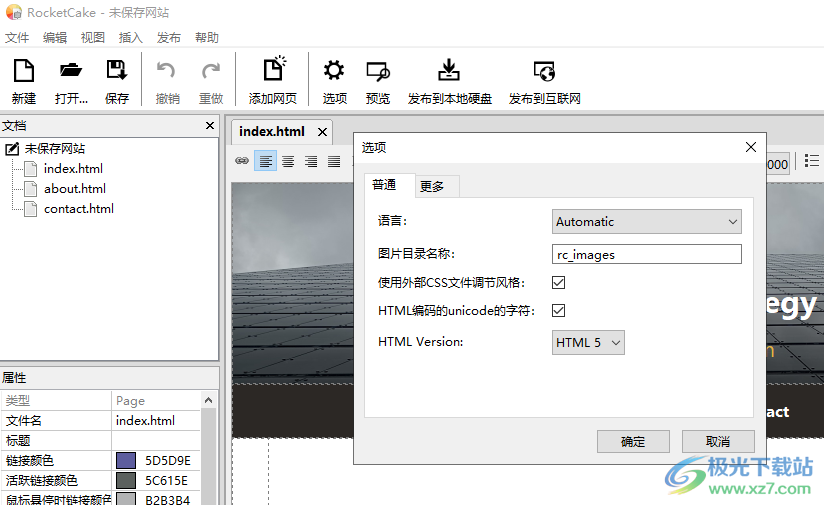Click the insert hyperlink chain icon
The width and height of the screenshot is (824, 505).
coord(242,161)
